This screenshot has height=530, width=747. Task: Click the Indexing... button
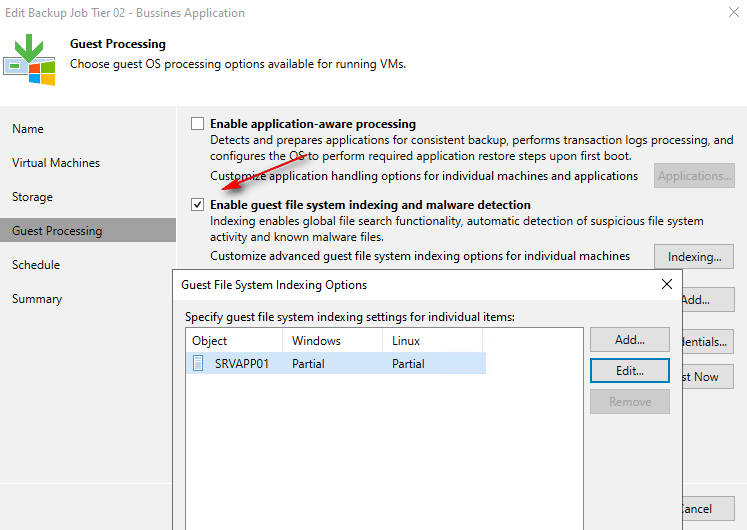[694, 257]
